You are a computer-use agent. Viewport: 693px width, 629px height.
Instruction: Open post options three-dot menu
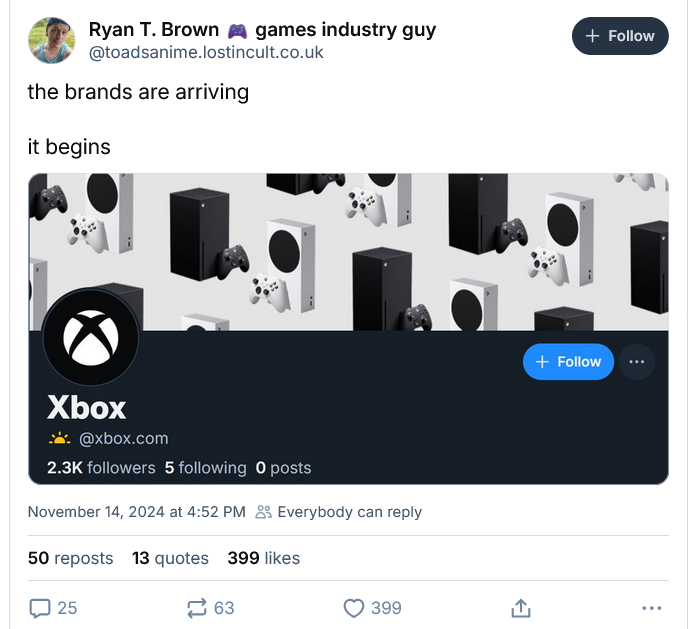tap(652, 607)
